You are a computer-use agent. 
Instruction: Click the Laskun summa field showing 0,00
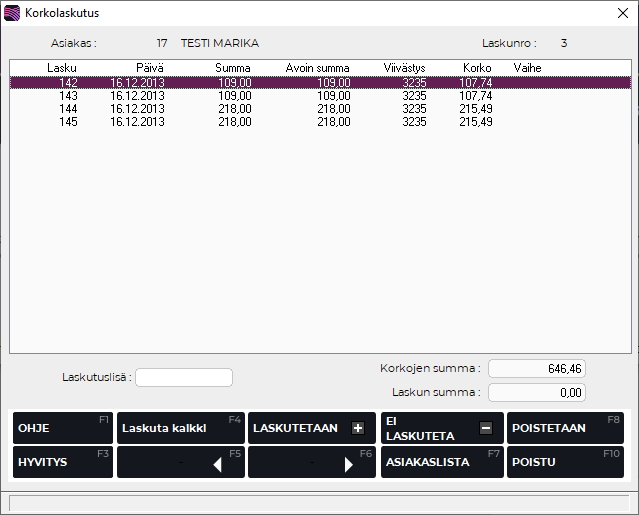pyautogui.click(x=536, y=392)
